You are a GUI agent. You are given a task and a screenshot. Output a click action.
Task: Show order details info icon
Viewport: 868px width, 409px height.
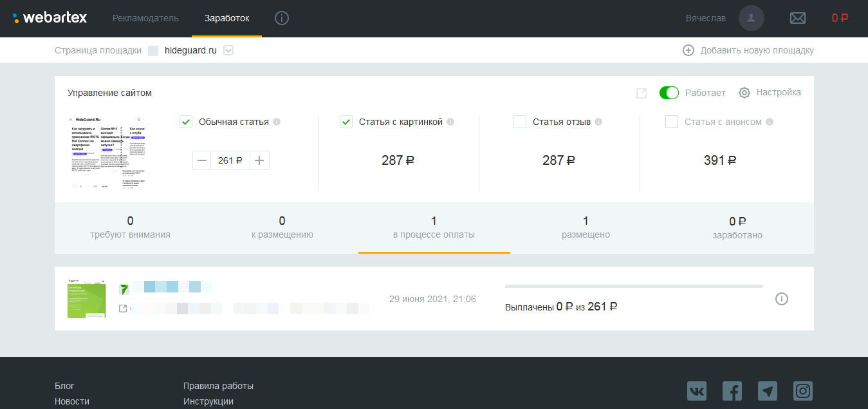tap(782, 299)
